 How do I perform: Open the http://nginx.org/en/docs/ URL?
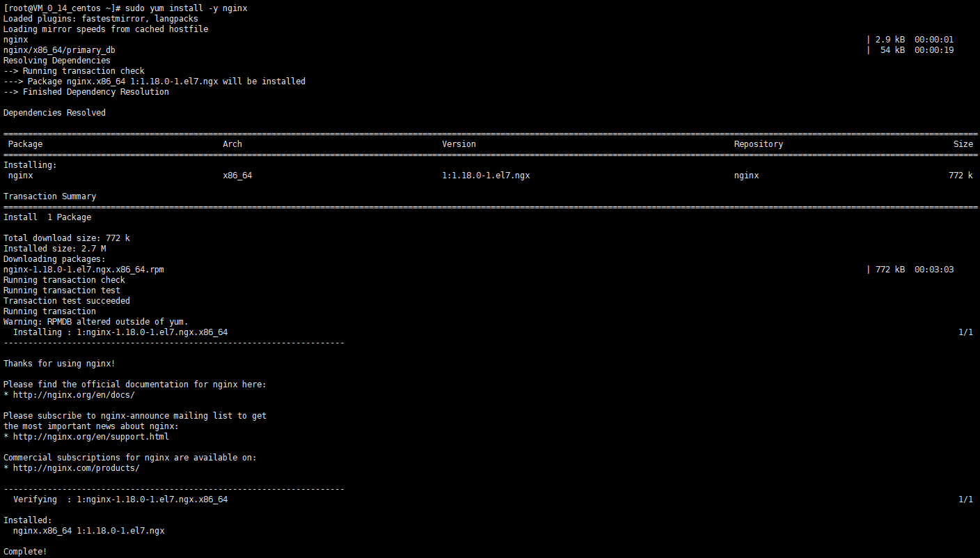[x=74, y=395]
